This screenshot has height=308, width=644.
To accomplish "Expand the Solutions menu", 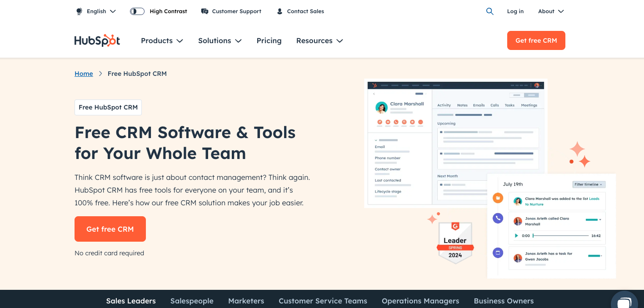I will 220,41.
